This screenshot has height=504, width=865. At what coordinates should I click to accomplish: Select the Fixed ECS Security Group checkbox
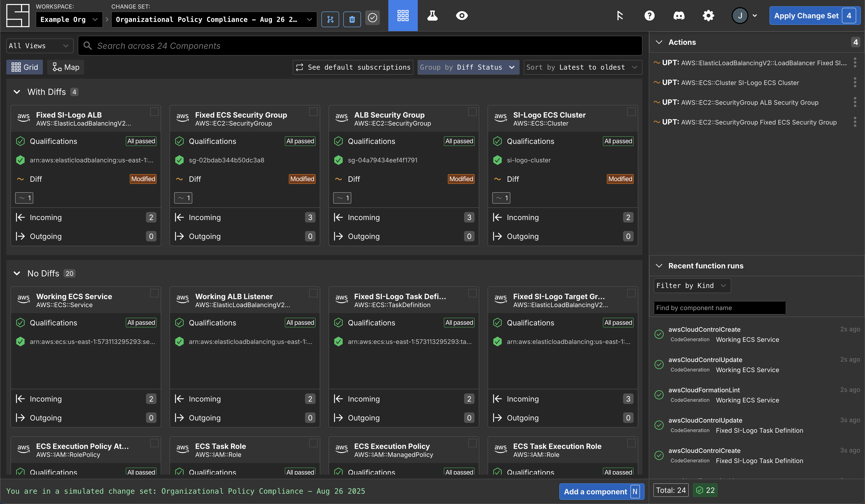click(313, 111)
